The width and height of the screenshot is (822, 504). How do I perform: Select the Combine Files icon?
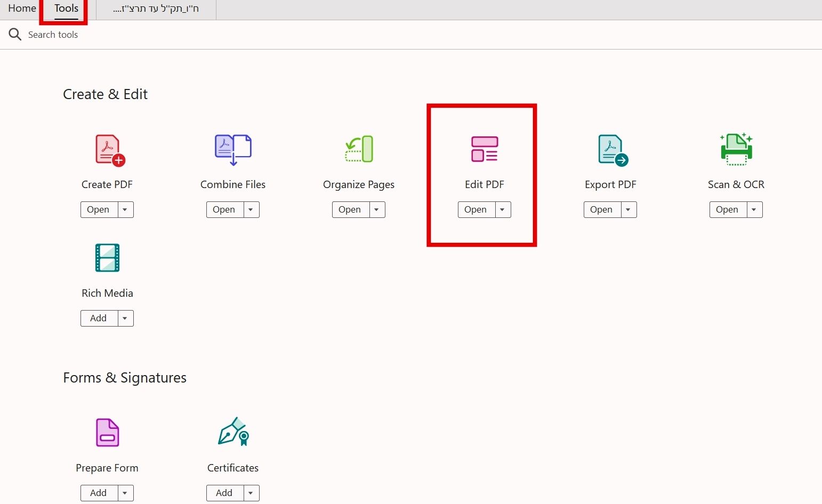point(233,150)
